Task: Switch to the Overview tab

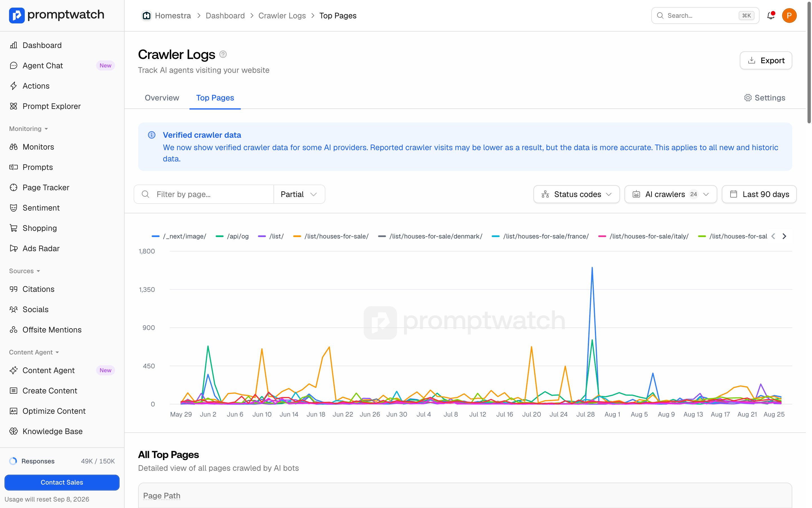Action: (162, 98)
